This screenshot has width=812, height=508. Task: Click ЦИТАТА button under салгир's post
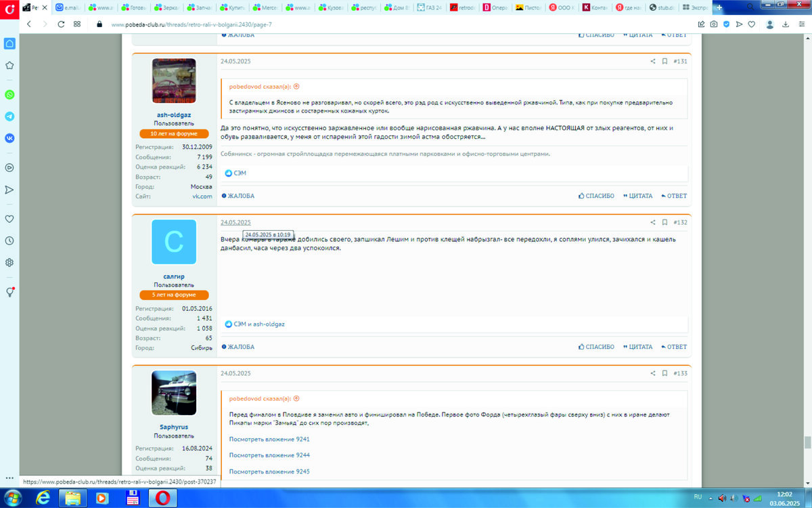click(637, 347)
